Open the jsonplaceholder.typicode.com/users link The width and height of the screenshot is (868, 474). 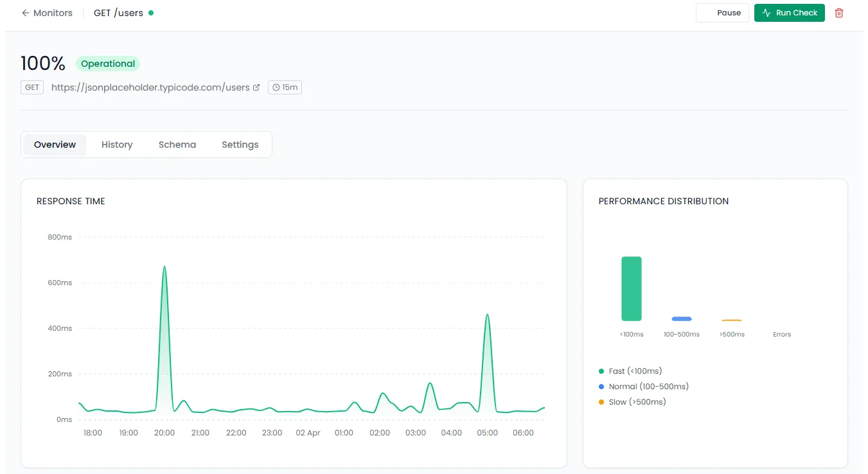click(151, 87)
